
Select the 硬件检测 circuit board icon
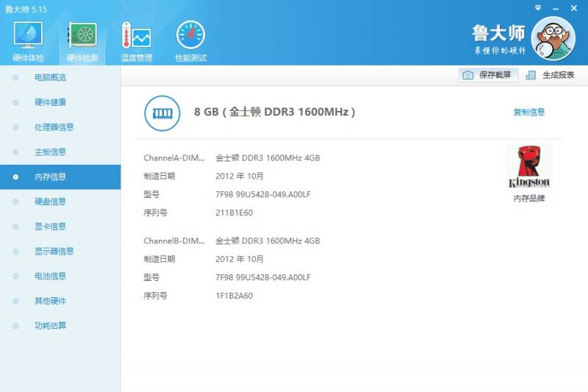[82, 35]
